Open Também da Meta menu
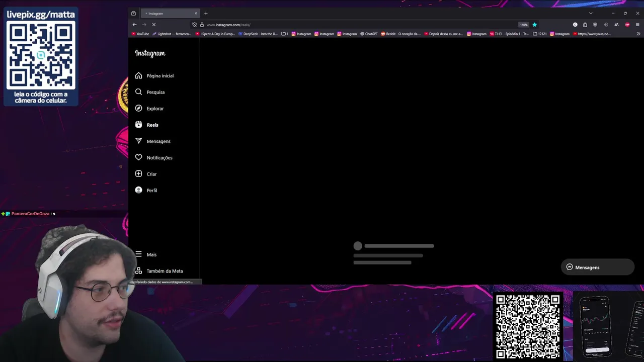 159,271
